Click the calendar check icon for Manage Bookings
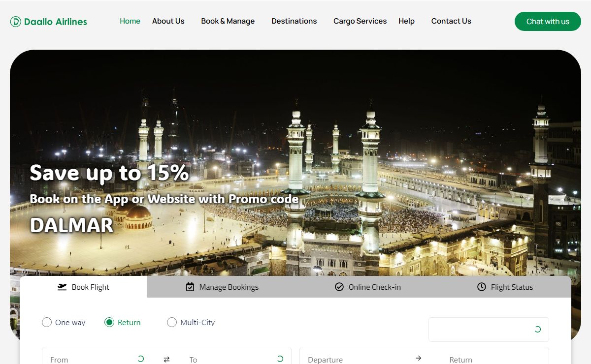This screenshot has height=364, width=591. [x=190, y=287]
